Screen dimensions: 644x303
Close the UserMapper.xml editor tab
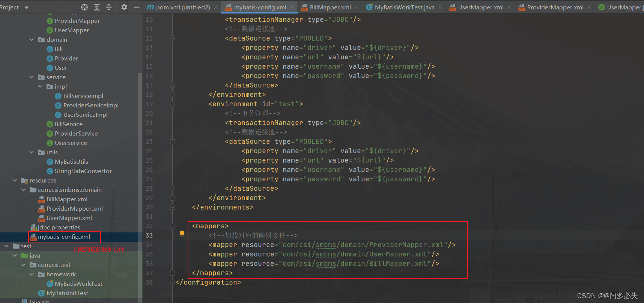[509, 7]
